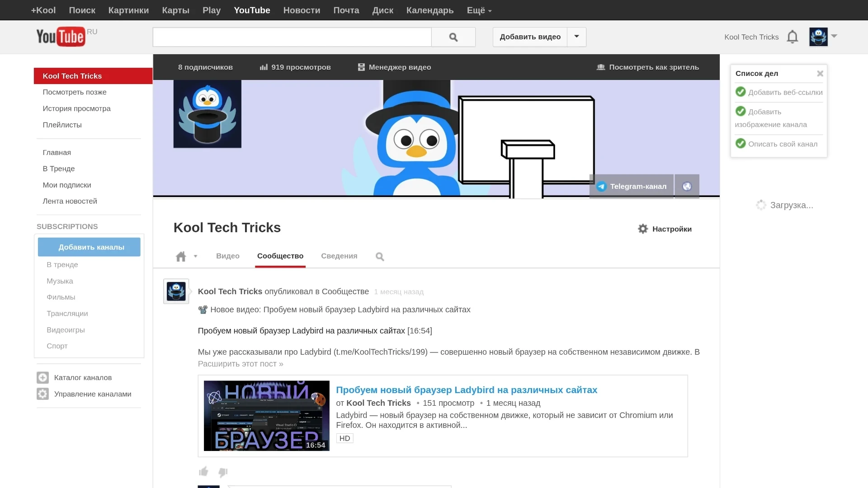This screenshot has width=868, height=488.
Task: Click Расширить этот пост
Action: click(x=241, y=364)
